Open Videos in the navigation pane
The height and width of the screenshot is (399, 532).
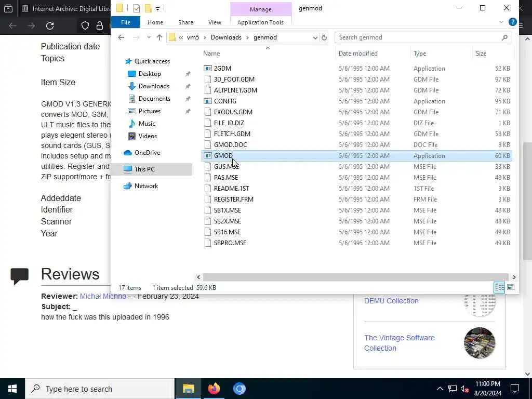coord(147,136)
